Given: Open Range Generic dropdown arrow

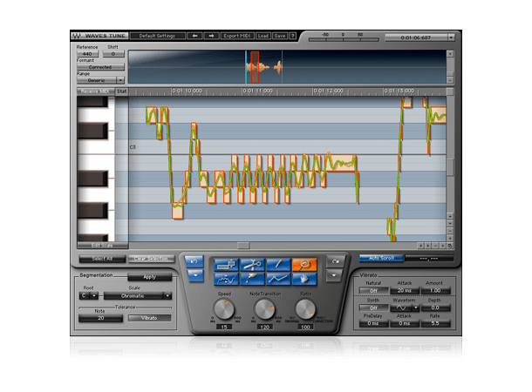Looking at the screenshot, I should click(120, 80).
